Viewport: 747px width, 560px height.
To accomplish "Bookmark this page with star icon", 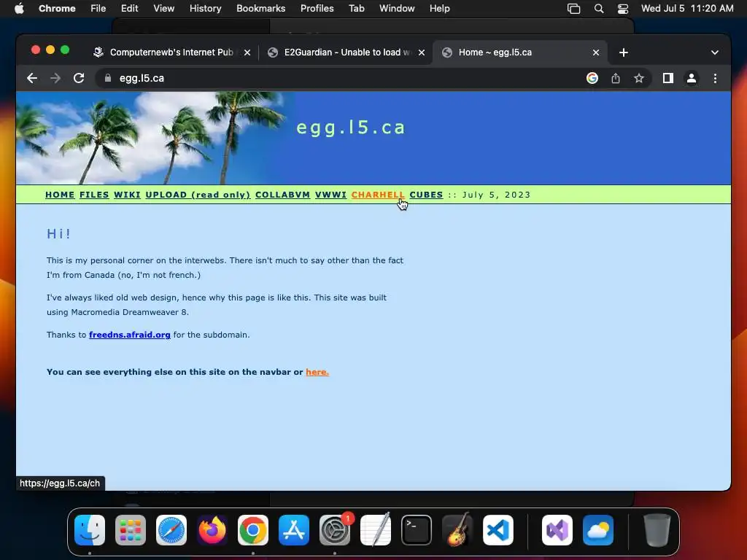I will [x=639, y=78].
